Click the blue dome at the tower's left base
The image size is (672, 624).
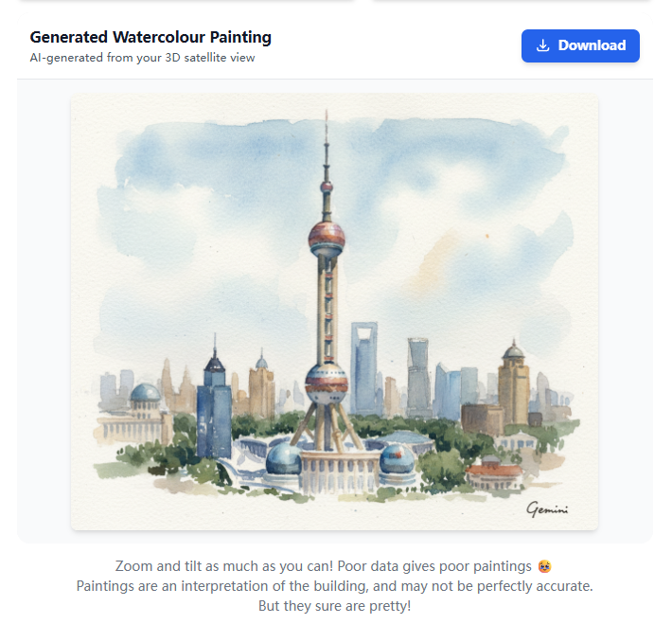tap(283, 458)
